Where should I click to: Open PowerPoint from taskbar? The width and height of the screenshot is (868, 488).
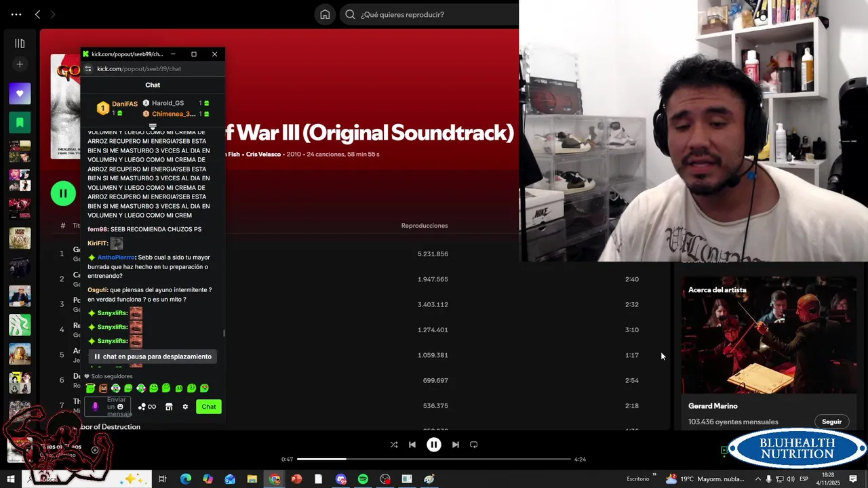296,479
